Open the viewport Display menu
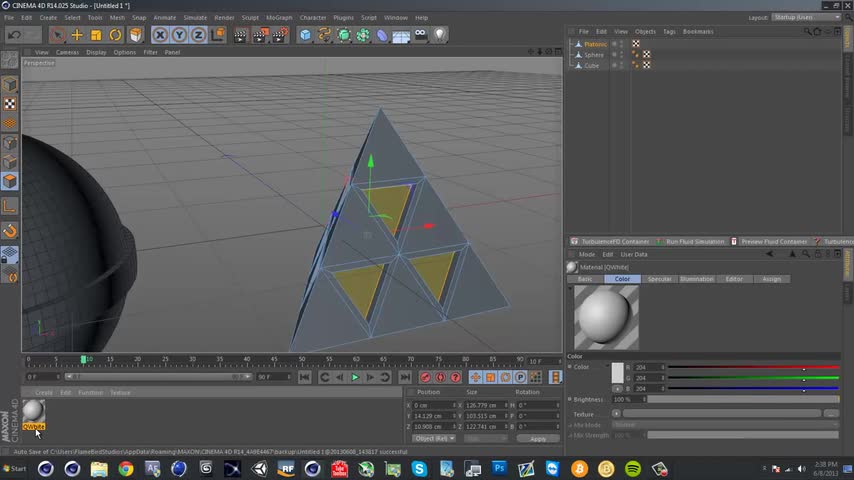Screen dimensions: 854x480 click(x=96, y=52)
